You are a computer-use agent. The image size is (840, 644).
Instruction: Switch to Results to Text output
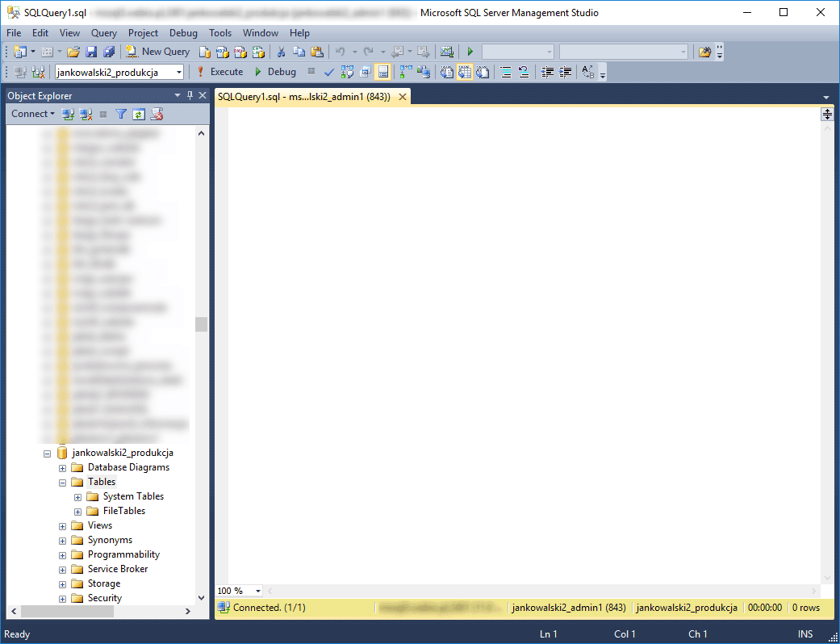[x=447, y=72]
